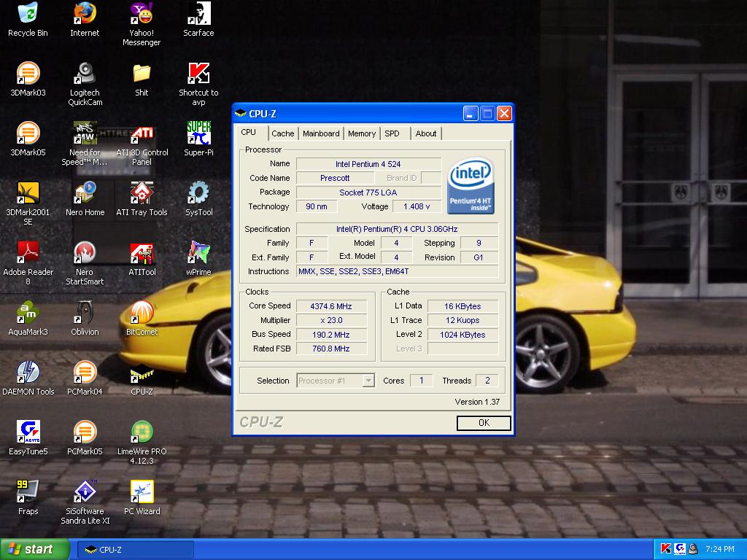The image size is (747, 560).
Task: Click the Rated FSB value 760.8 MHz
Action: pyautogui.click(x=331, y=349)
